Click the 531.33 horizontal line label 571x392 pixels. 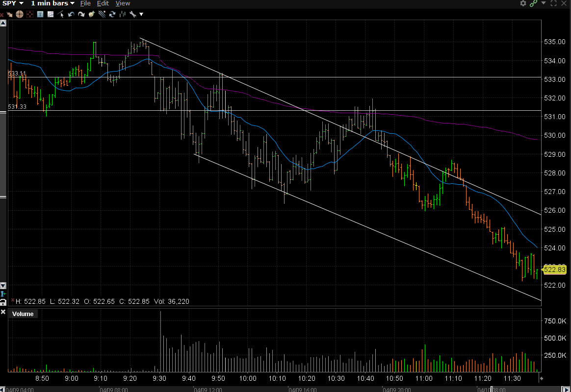(x=17, y=106)
